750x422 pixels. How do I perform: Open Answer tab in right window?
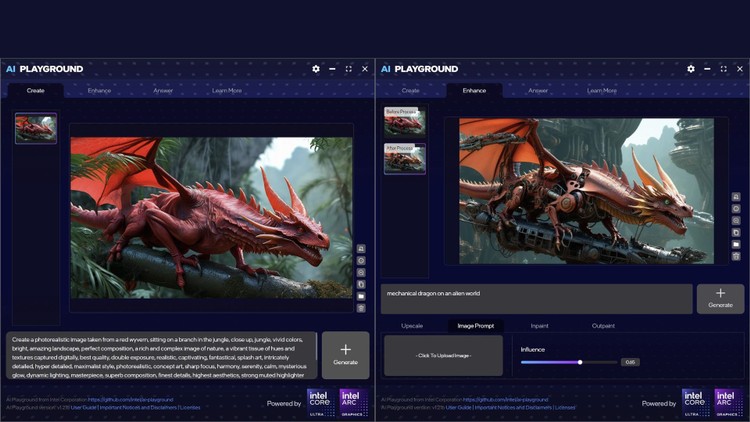(x=538, y=90)
